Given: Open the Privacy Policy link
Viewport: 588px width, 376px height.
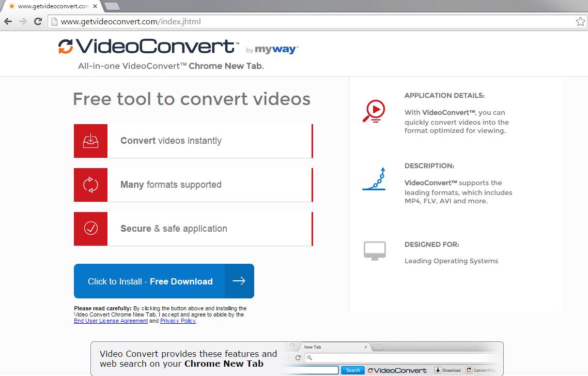Looking at the screenshot, I should click(178, 321).
